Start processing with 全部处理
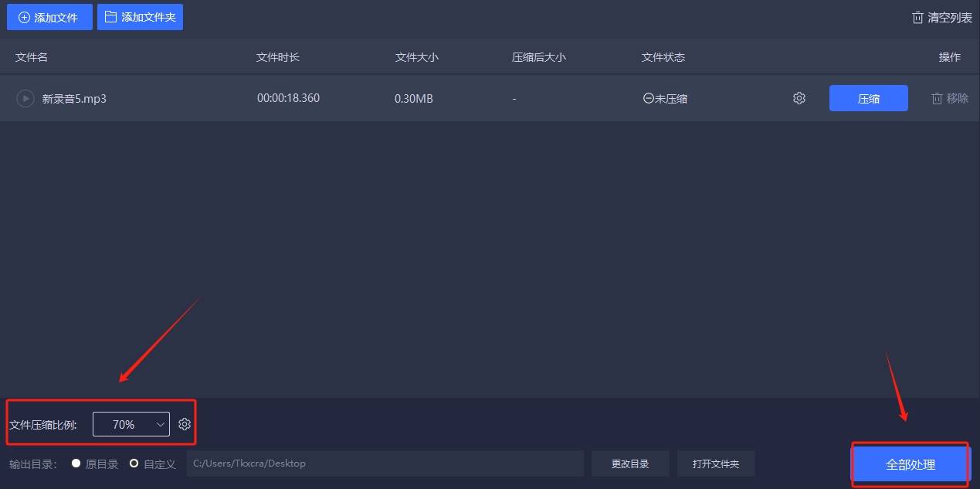980x489 pixels. click(910, 464)
